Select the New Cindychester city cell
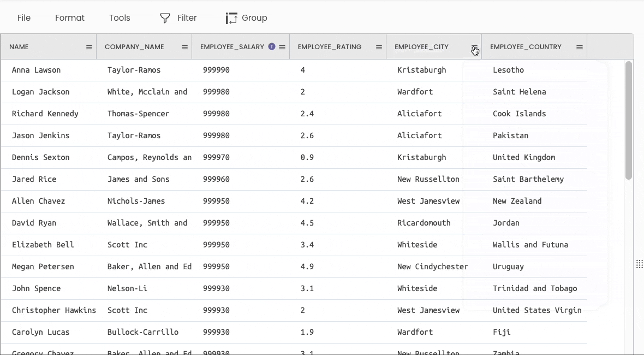This screenshot has height=355, width=644. click(433, 267)
